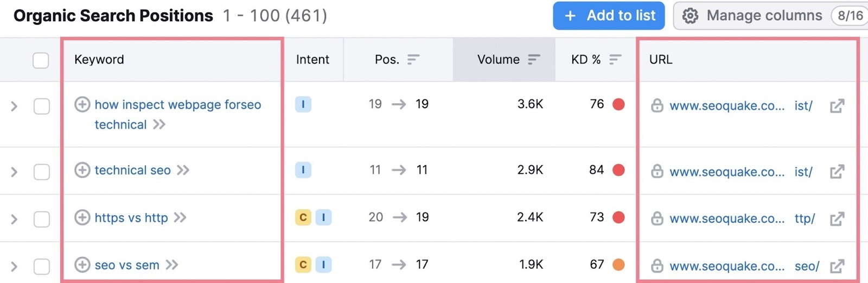Sort by the Volume column icon
This screenshot has height=283, width=868.
click(x=534, y=59)
